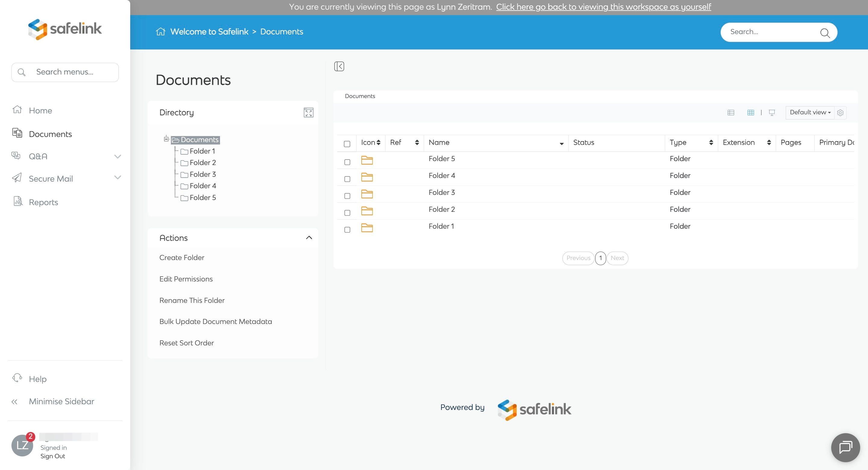Viewport: 868px width, 470px height.
Task: Click the collapse side panel icon
Action: point(339,66)
